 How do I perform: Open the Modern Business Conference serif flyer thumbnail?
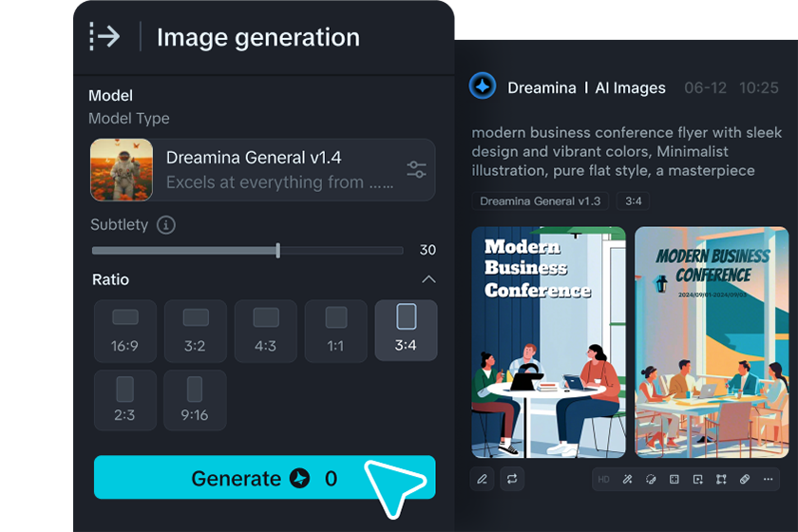pyautogui.click(x=549, y=342)
